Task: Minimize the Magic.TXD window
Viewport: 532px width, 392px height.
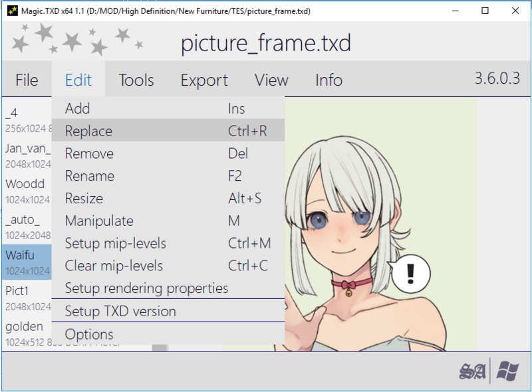Action: click(x=456, y=11)
